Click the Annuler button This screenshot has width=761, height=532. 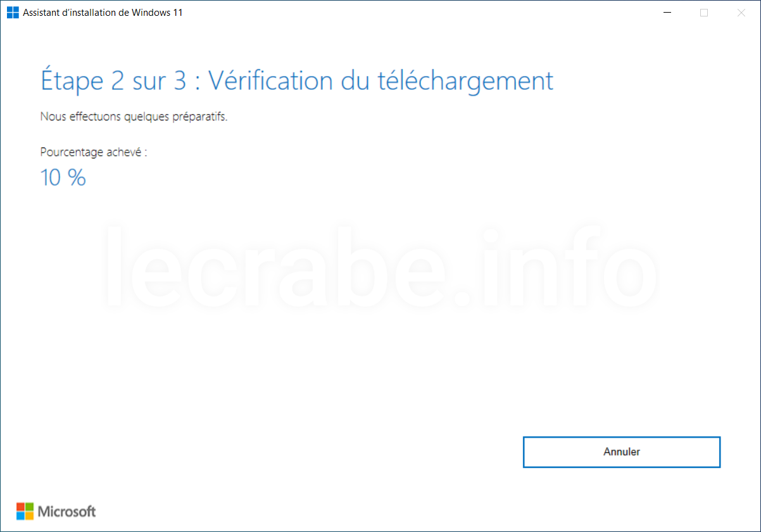622,452
